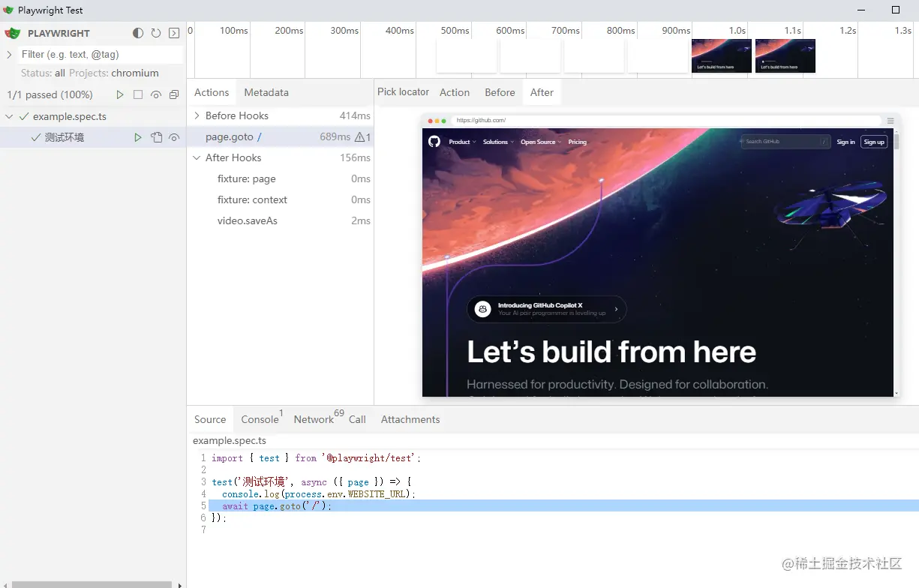Click the passed checkmark beside 测试环境
The width and height of the screenshot is (919, 588).
[36, 137]
